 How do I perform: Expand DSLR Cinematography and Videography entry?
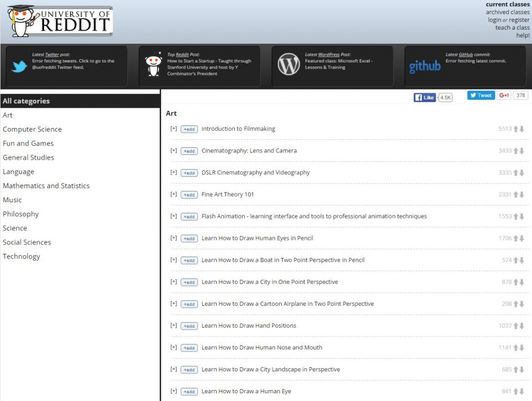point(174,173)
